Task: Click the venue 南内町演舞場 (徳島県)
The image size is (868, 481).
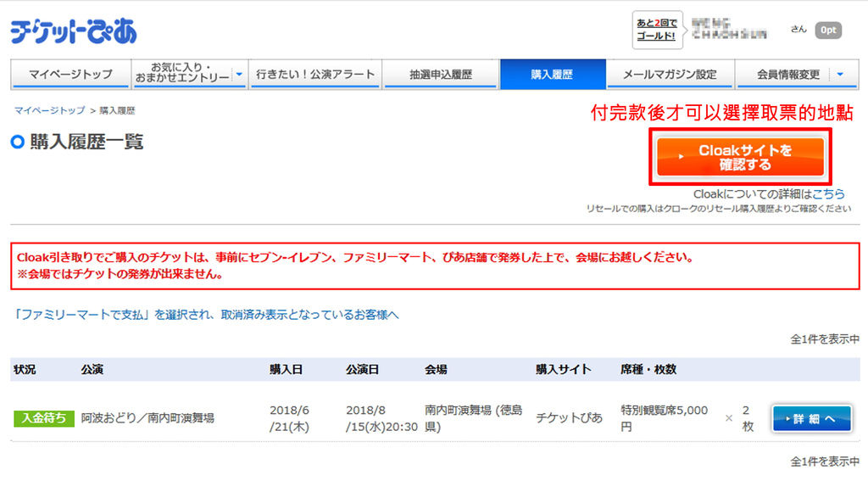Action: coord(473,418)
